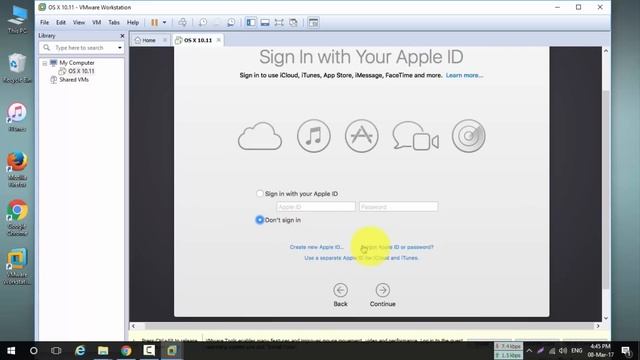Click the scroll down arrow of VM view
640x360 pixels.
pos(606,318)
